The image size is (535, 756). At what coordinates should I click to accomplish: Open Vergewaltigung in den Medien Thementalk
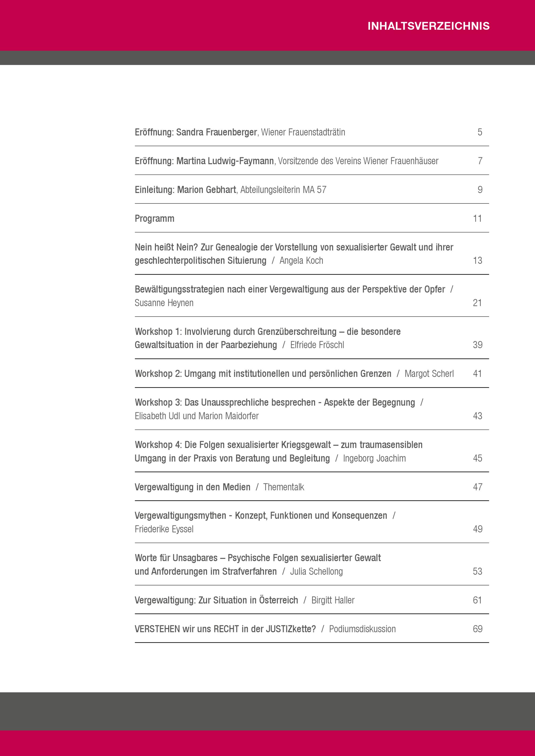click(x=219, y=487)
